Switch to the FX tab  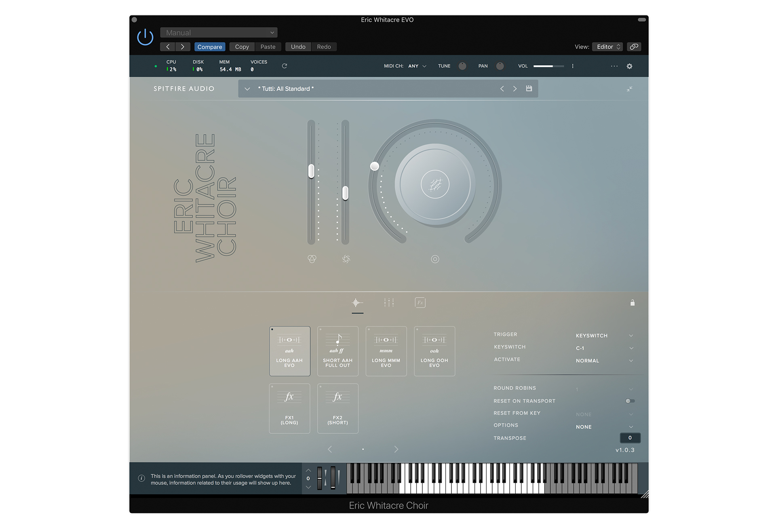pyautogui.click(x=420, y=302)
